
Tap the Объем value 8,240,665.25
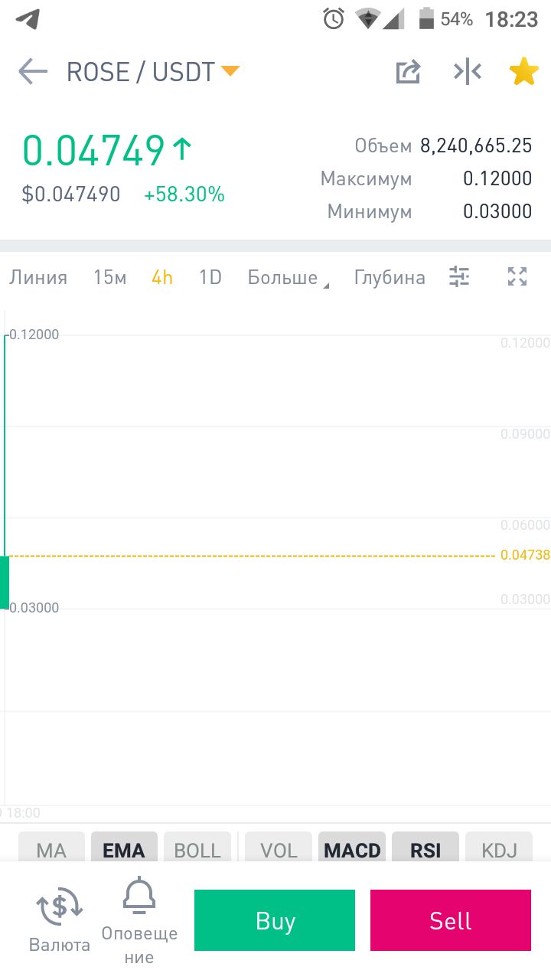(476, 145)
